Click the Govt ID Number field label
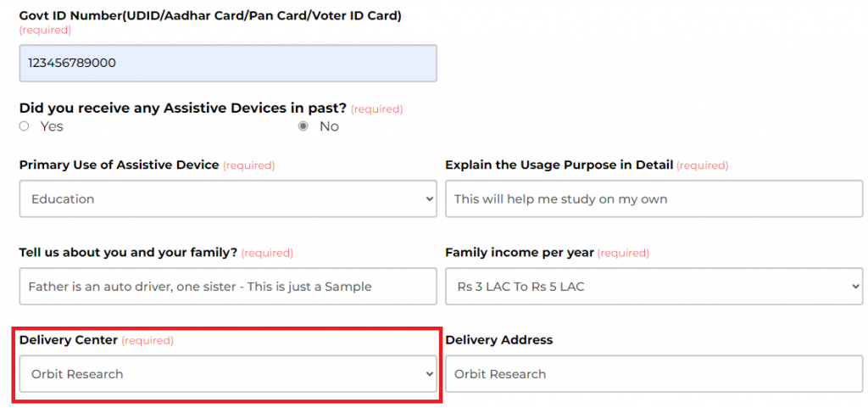The image size is (868, 408). click(210, 16)
